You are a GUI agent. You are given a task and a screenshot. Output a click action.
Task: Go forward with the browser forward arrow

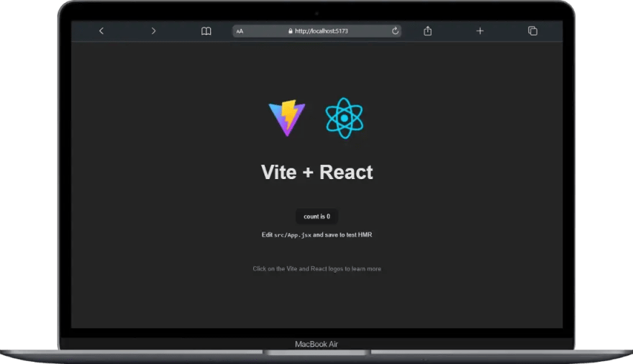pos(153,31)
